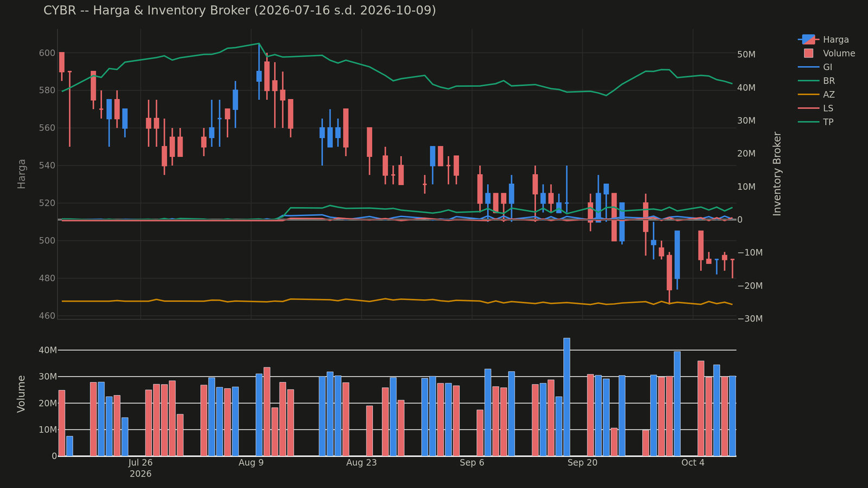The width and height of the screenshot is (868, 488).
Task: Click the Volume y-axis title
Action: pos(22,394)
